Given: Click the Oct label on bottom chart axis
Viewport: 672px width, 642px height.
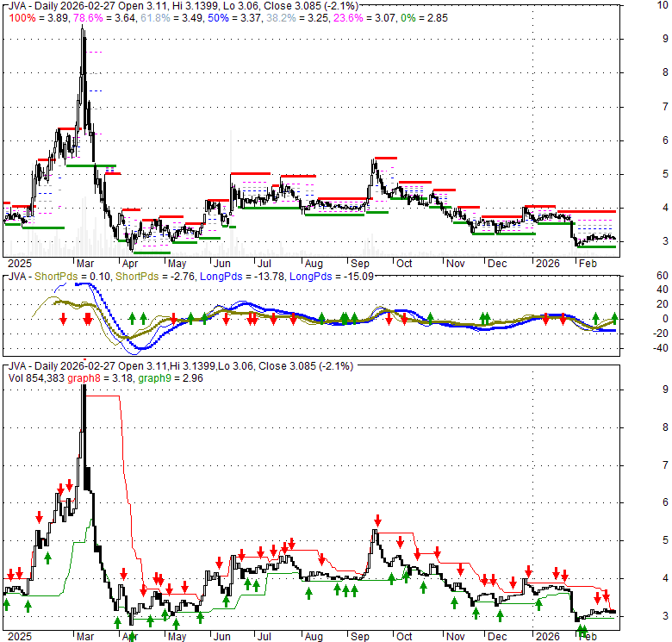Looking at the screenshot, I should click(404, 637).
